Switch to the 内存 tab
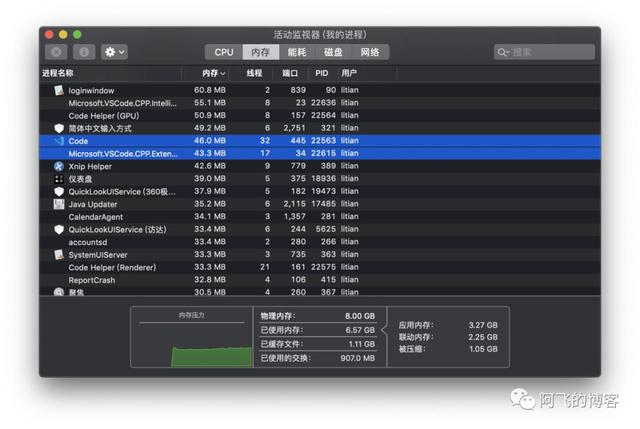The height and width of the screenshot is (429, 640). pyautogui.click(x=260, y=52)
